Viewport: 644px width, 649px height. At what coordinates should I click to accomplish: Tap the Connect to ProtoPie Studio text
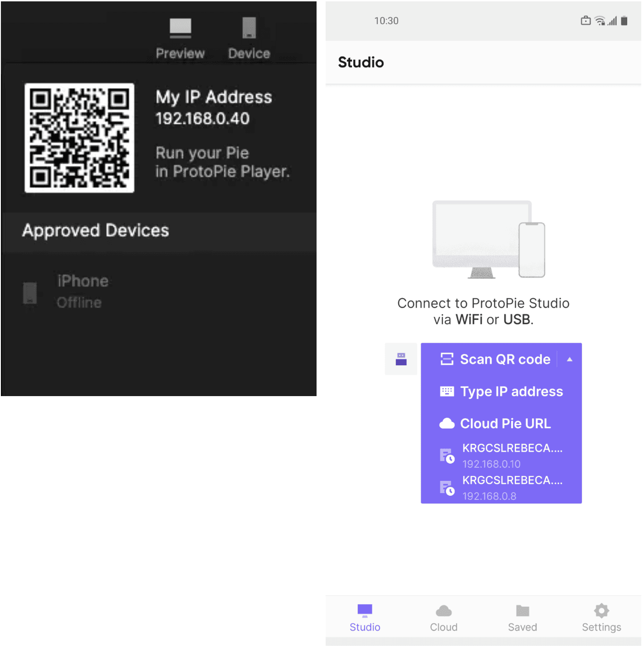(483, 311)
